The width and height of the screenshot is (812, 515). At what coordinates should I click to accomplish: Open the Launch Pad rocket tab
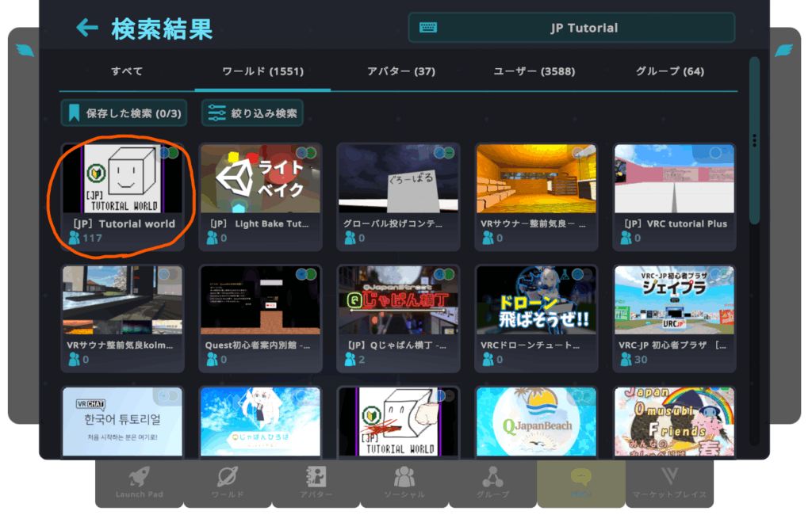[140, 483]
